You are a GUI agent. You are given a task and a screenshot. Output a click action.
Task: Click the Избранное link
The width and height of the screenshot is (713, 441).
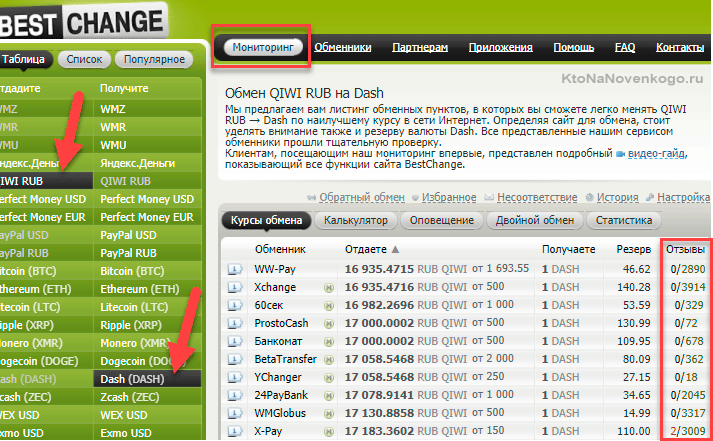pos(449,197)
